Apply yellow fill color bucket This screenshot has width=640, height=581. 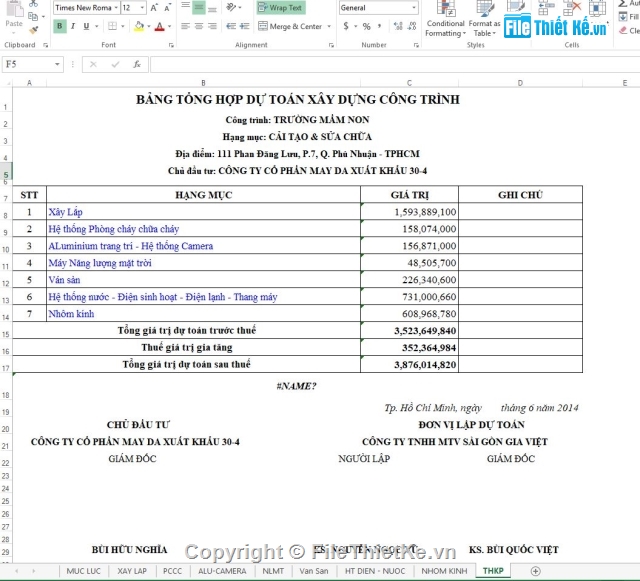point(139,26)
